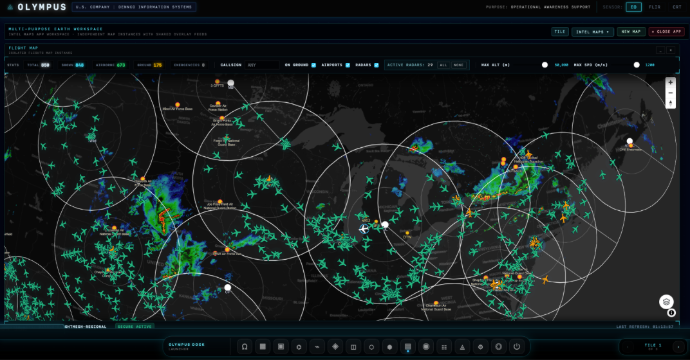Click the TOTAL stat counter
This screenshot has width=690, height=360.
click(x=38, y=65)
